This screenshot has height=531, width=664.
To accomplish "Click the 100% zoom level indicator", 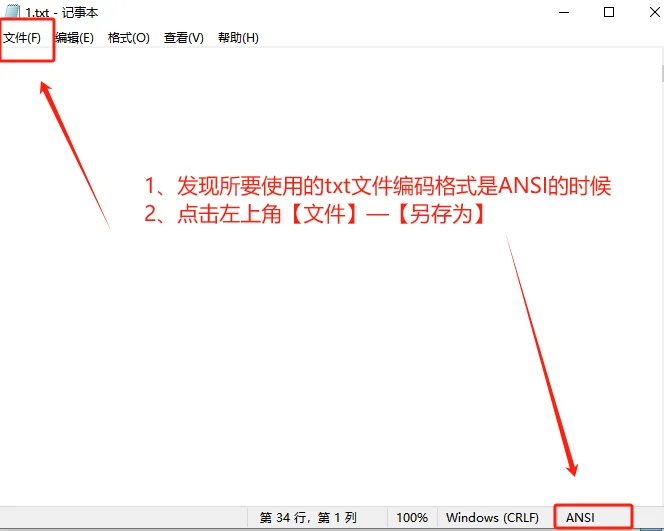I will click(x=412, y=517).
